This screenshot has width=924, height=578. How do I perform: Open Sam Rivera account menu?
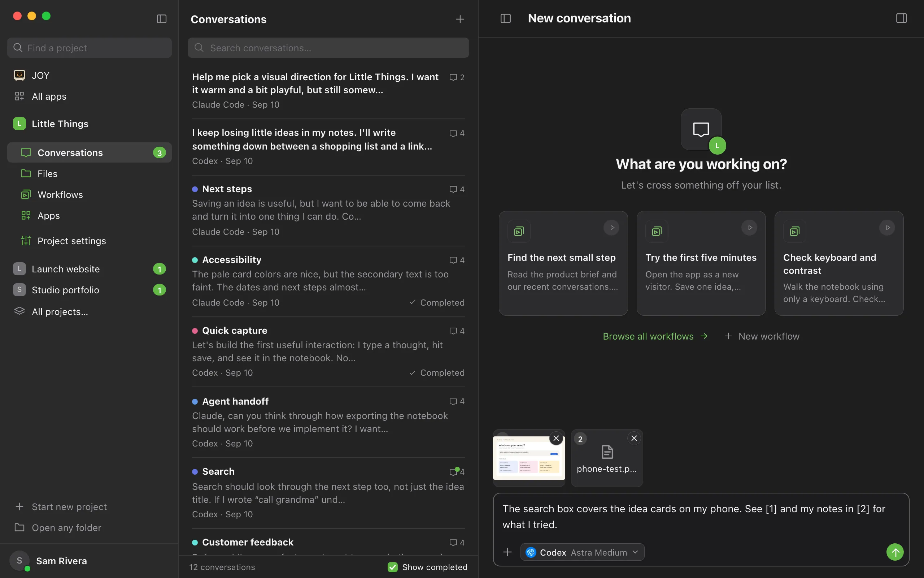coord(90,561)
